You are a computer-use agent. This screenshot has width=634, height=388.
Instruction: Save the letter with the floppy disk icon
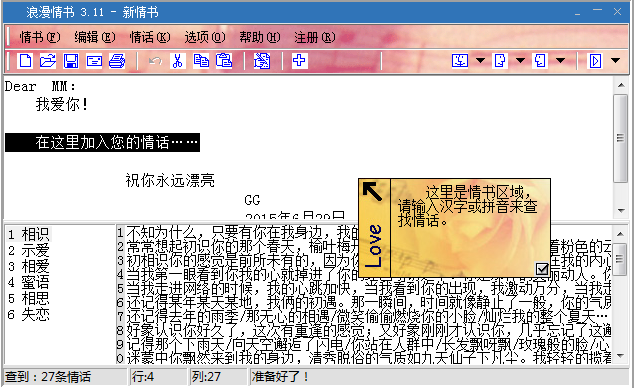(x=71, y=61)
